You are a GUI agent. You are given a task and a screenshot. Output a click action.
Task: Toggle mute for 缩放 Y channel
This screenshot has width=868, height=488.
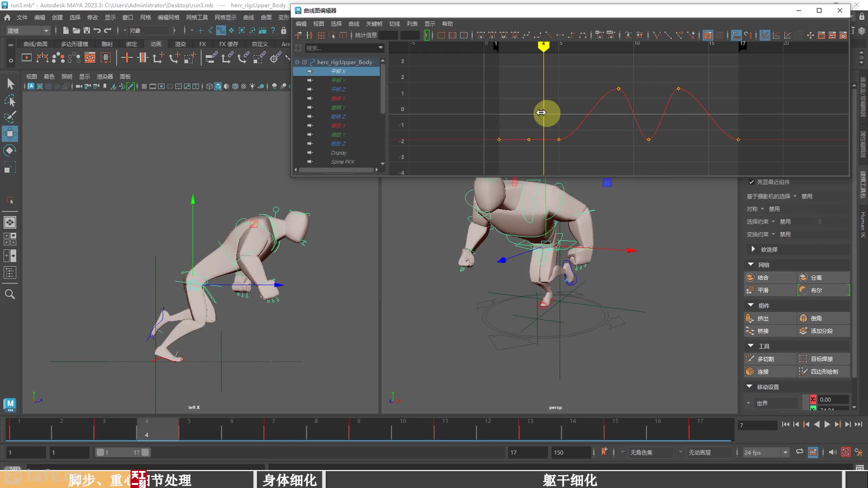310,135
